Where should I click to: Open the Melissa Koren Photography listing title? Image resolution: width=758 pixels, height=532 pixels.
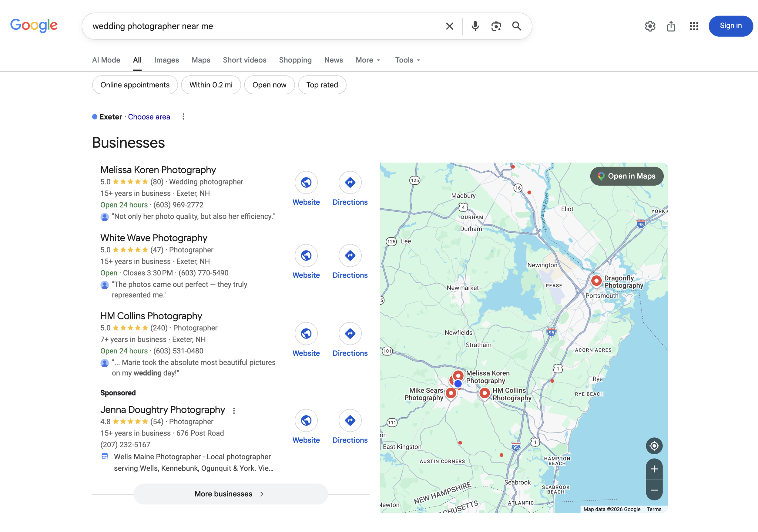point(158,170)
